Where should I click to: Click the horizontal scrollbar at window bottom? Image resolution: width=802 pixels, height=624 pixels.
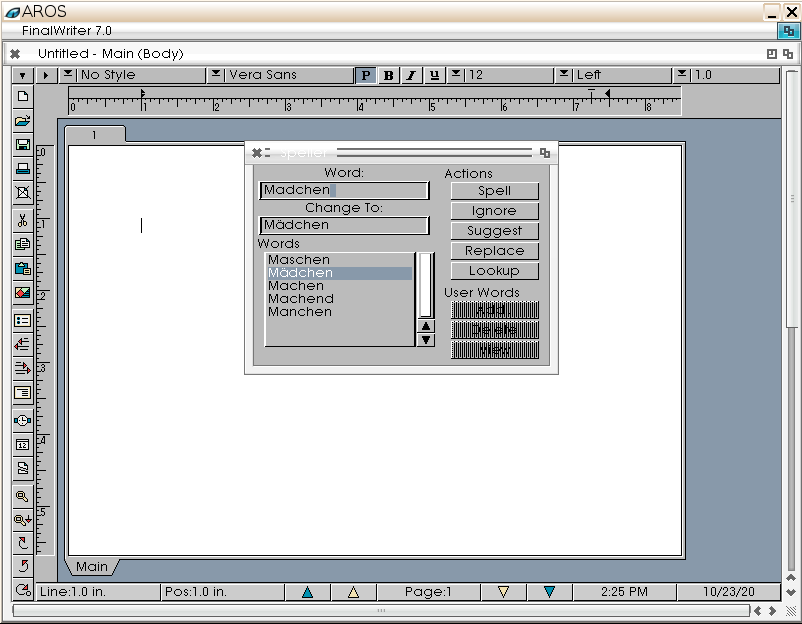[381, 611]
